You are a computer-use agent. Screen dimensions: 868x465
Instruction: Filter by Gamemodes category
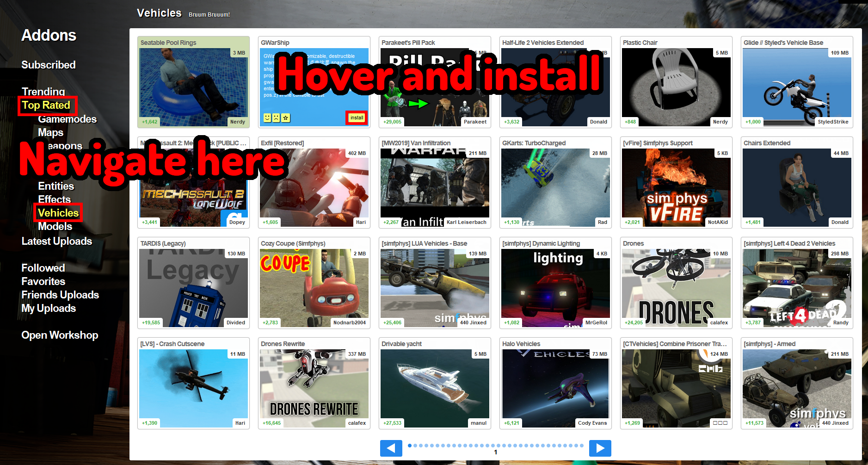[x=68, y=119]
